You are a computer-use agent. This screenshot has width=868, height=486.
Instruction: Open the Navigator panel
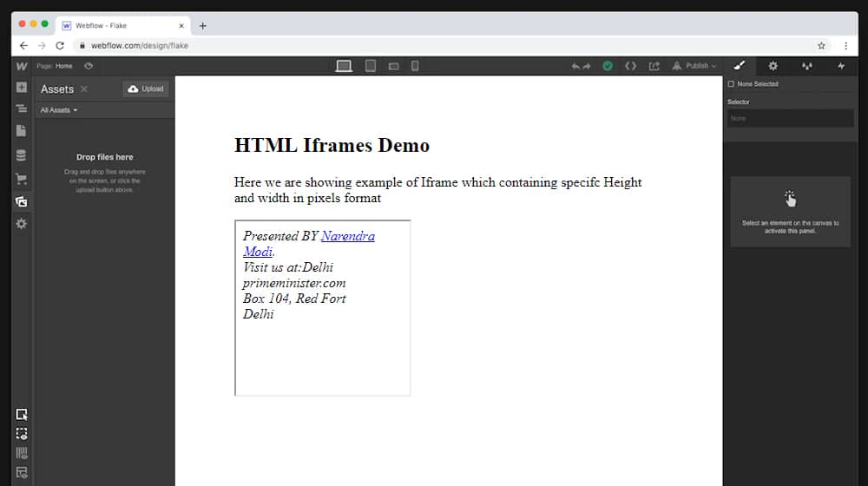tap(21, 108)
